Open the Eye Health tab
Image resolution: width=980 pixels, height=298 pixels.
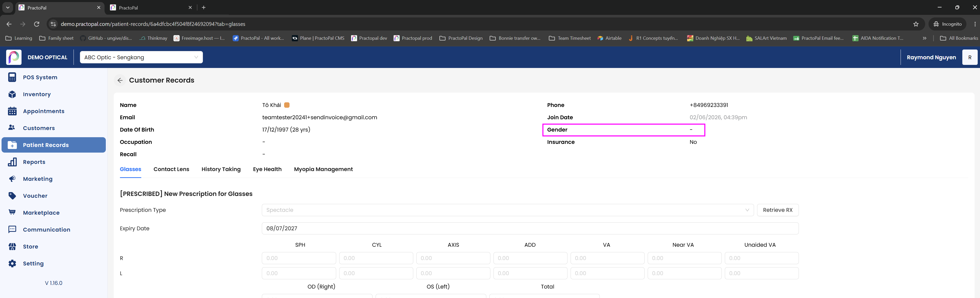[267, 169]
